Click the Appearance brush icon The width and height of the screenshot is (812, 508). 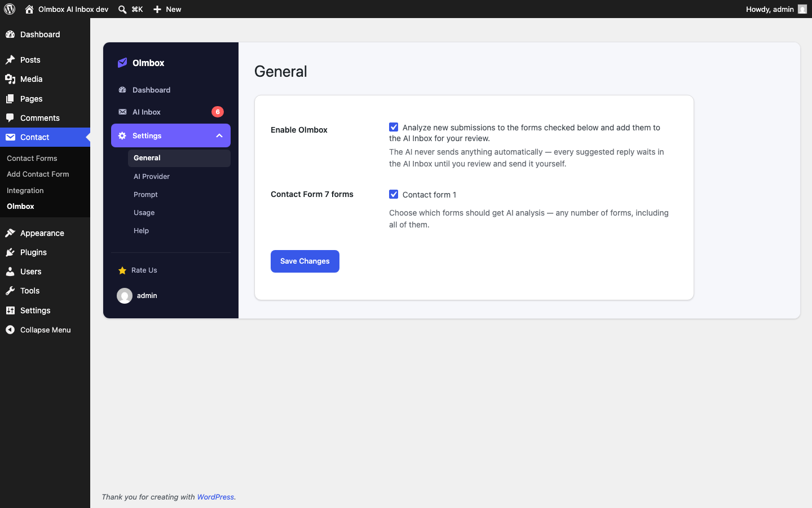point(10,233)
